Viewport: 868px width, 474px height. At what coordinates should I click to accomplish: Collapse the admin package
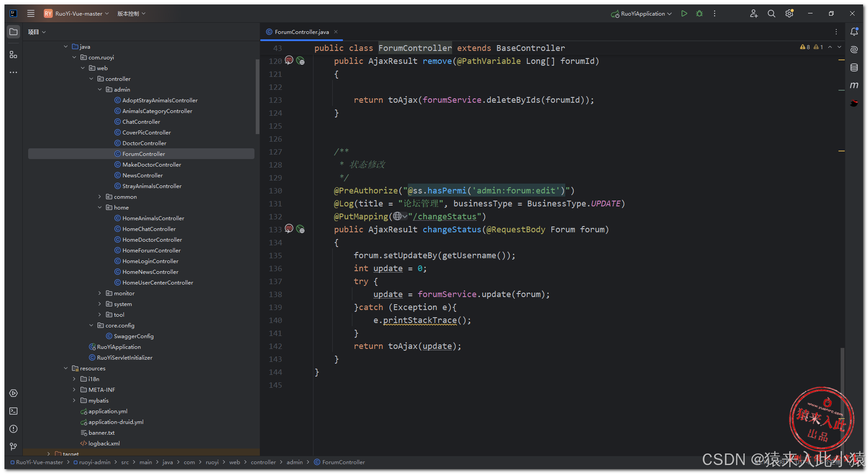click(x=100, y=89)
